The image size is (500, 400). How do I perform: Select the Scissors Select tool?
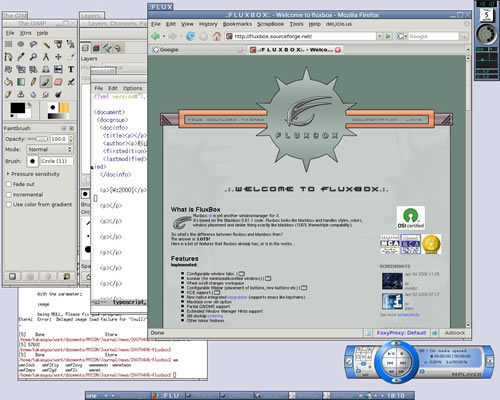click(70, 44)
